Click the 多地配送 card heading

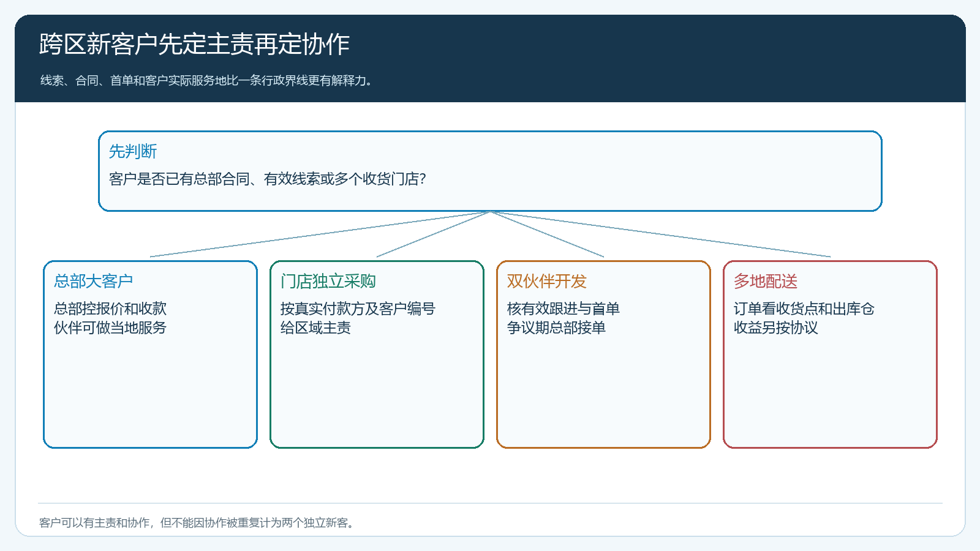766,281
